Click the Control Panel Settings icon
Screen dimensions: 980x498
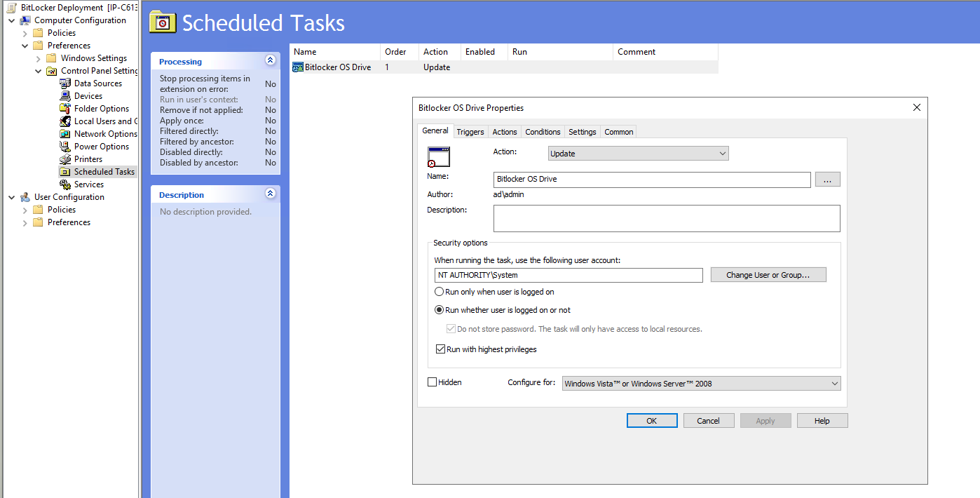pos(52,71)
